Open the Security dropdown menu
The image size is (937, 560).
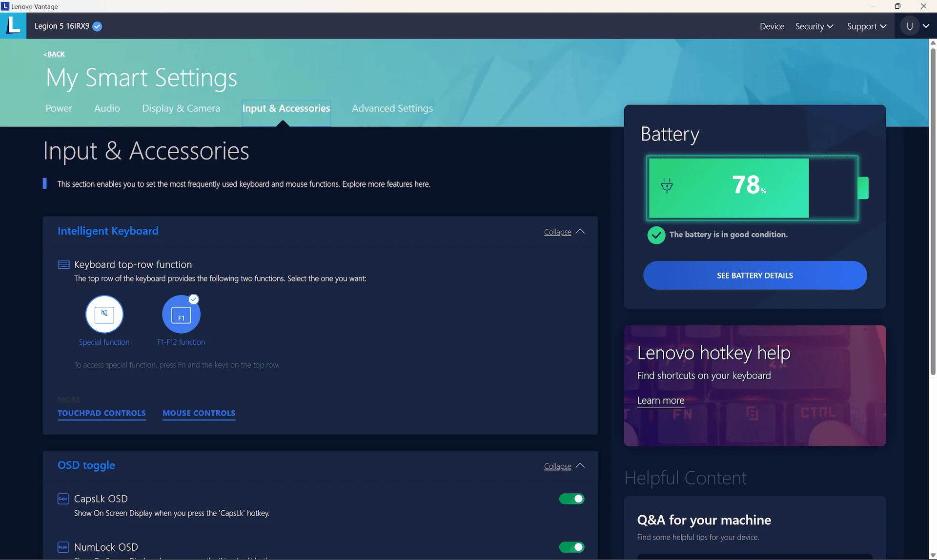814,26
